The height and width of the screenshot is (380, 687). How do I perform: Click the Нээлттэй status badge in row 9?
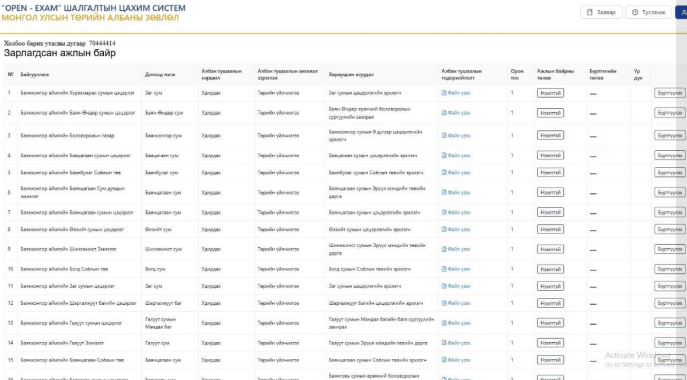[x=550, y=249]
